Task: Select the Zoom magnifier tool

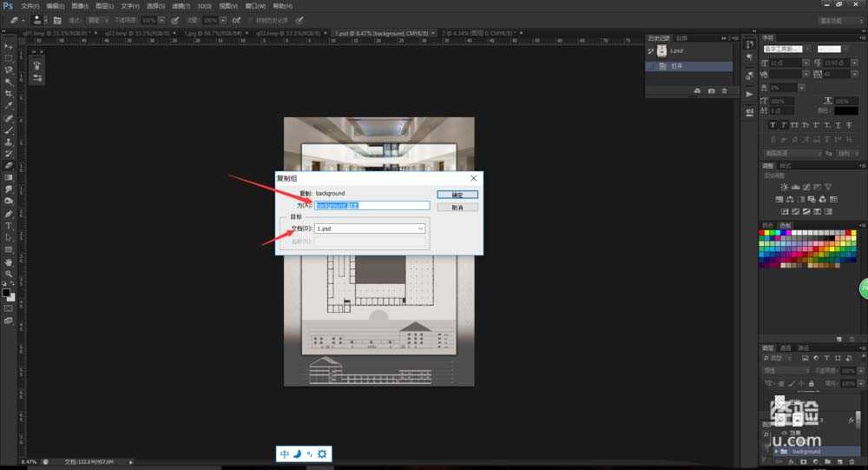Action: click(x=9, y=273)
